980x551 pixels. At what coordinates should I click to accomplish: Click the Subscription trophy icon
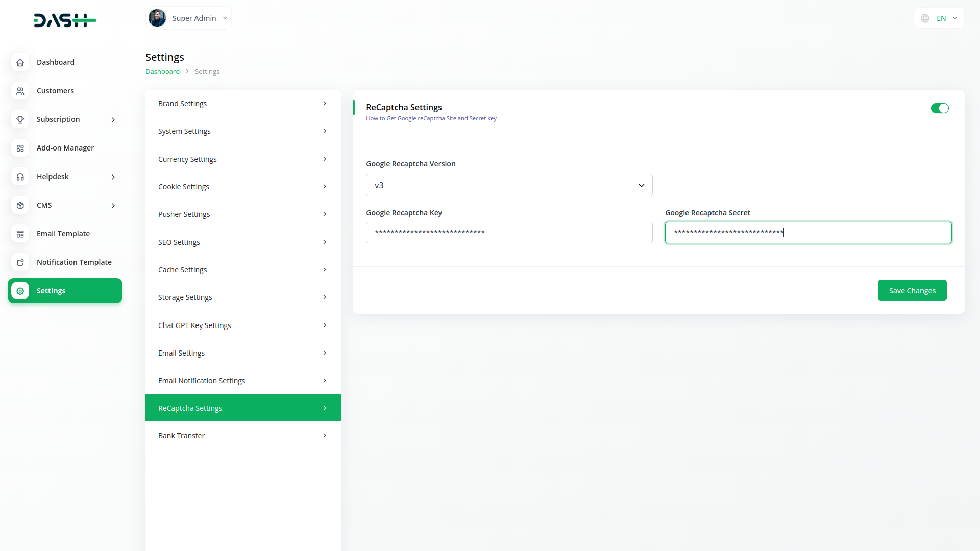(x=20, y=119)
